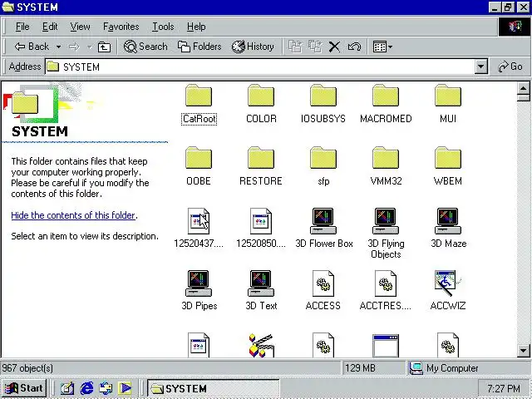Click the Up folder toolbar icon

tap(104, 47)
